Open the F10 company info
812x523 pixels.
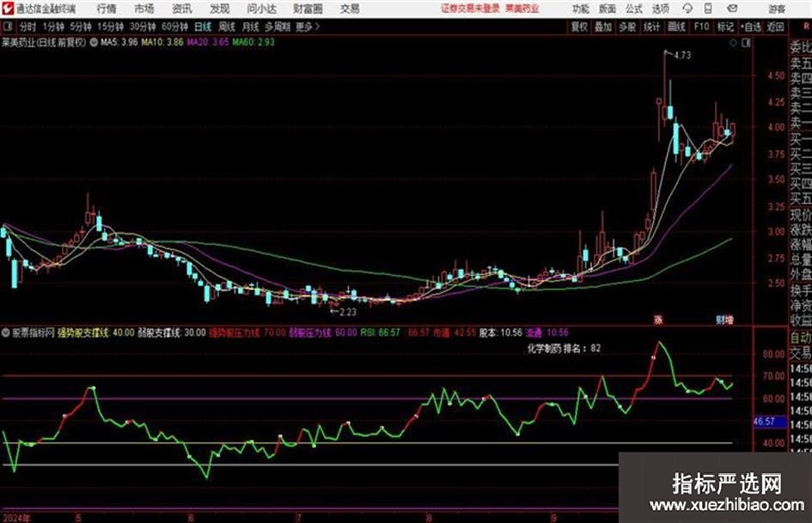701,27
